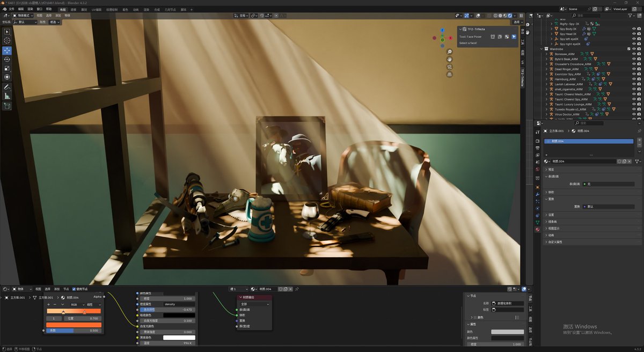Select the Add Cube tool
This screenshot has width=644, height=352.
click(7, 106)
